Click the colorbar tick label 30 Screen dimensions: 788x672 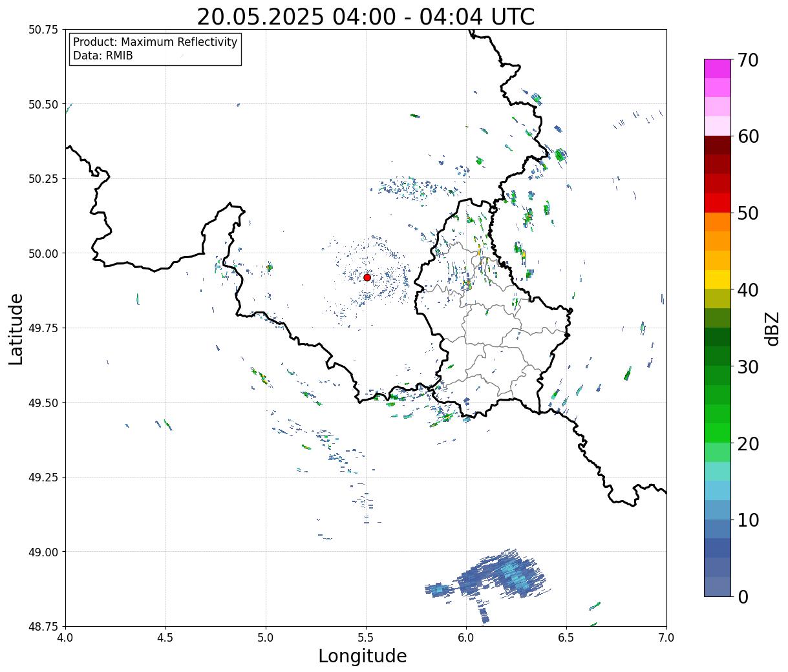tap(748, 367)
